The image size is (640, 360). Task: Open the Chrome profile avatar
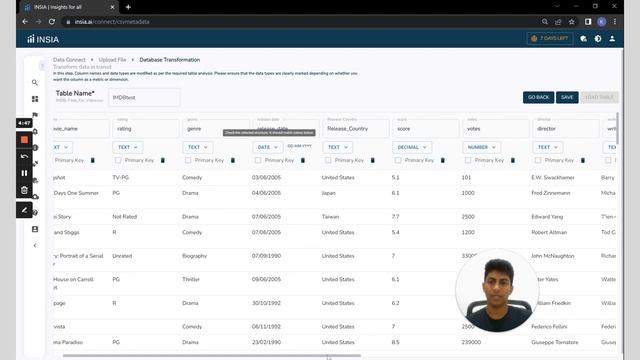click(602, 22)
